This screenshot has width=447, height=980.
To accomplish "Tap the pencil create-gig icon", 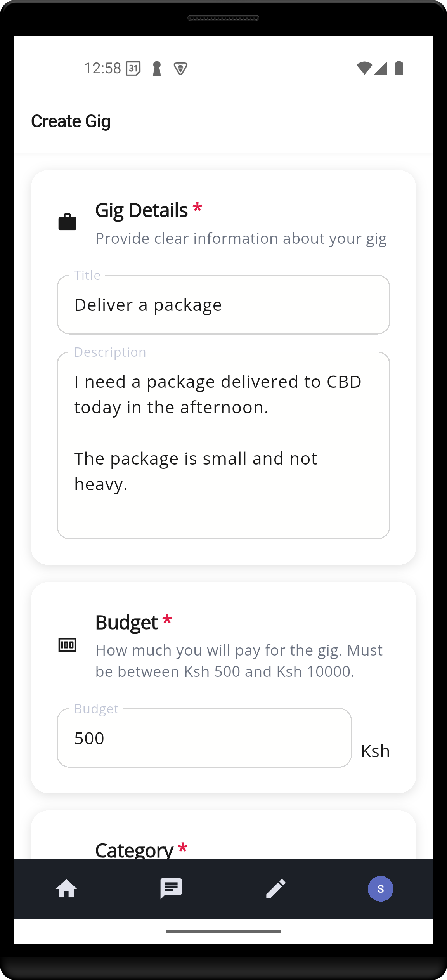I will tap(276, 888).
